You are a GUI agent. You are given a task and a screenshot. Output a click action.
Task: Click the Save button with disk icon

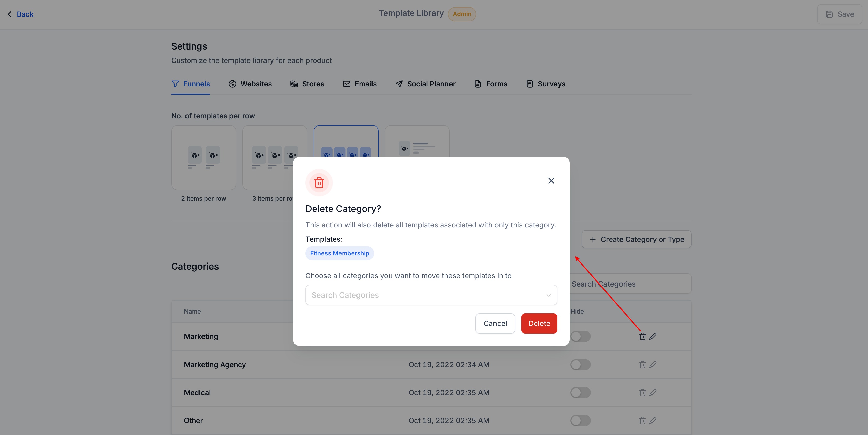[x=839, y=14]
